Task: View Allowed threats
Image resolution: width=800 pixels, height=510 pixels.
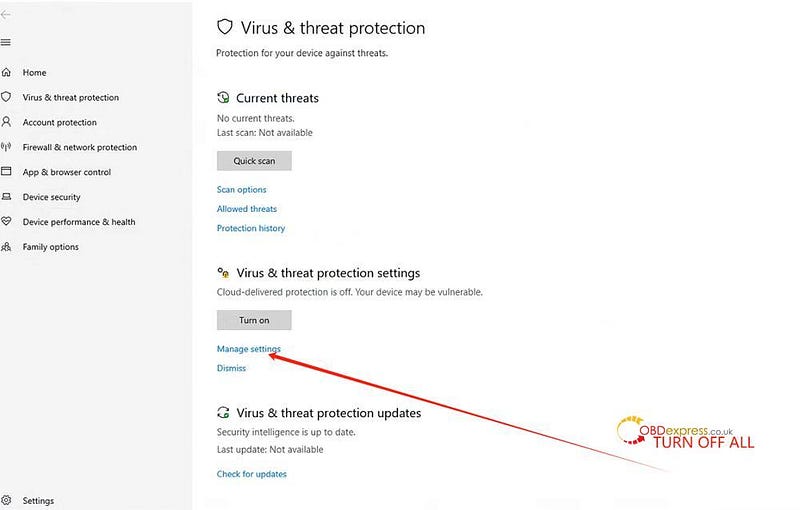Action: 247,209
